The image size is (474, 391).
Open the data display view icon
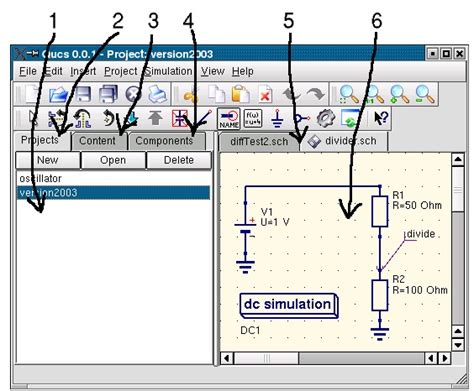350,119
